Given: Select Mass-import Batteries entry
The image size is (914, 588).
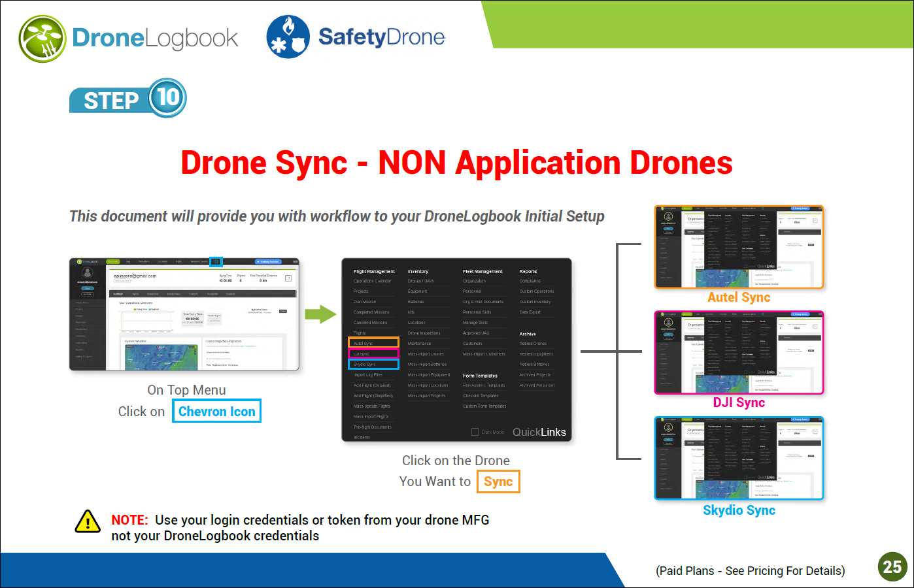Looking at the screenshot, I should point(427,365).
